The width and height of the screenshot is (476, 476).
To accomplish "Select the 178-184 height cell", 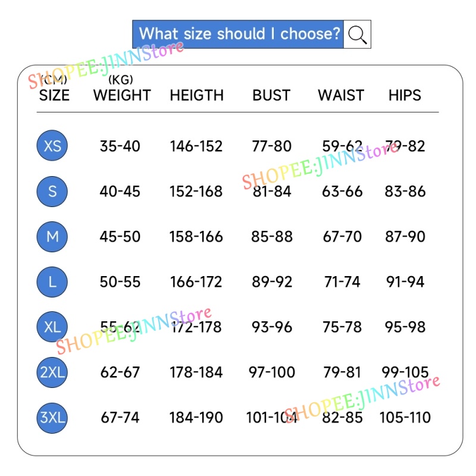I will pos(196,372).
